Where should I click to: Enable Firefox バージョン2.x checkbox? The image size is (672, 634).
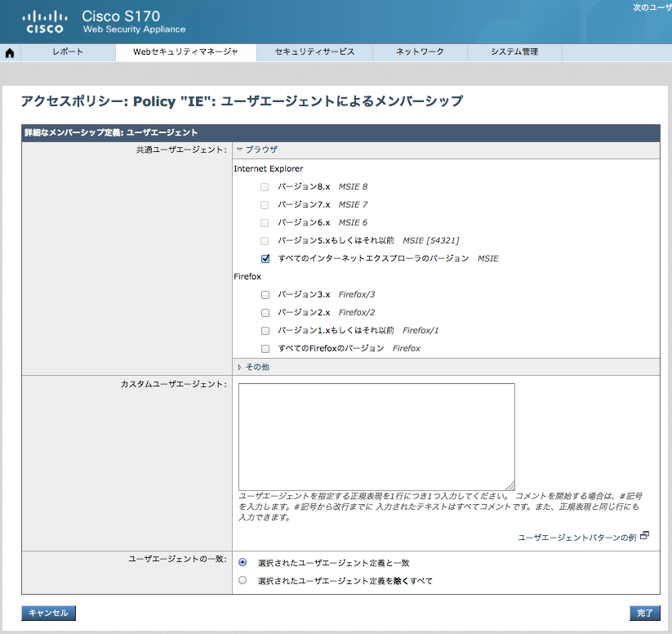tap(265, 312)
